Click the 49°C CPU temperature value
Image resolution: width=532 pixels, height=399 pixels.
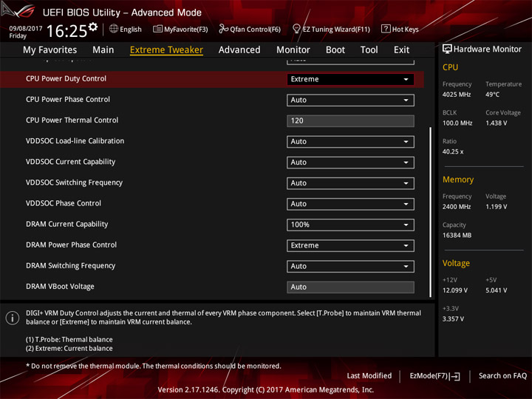(x=492, y=95)
